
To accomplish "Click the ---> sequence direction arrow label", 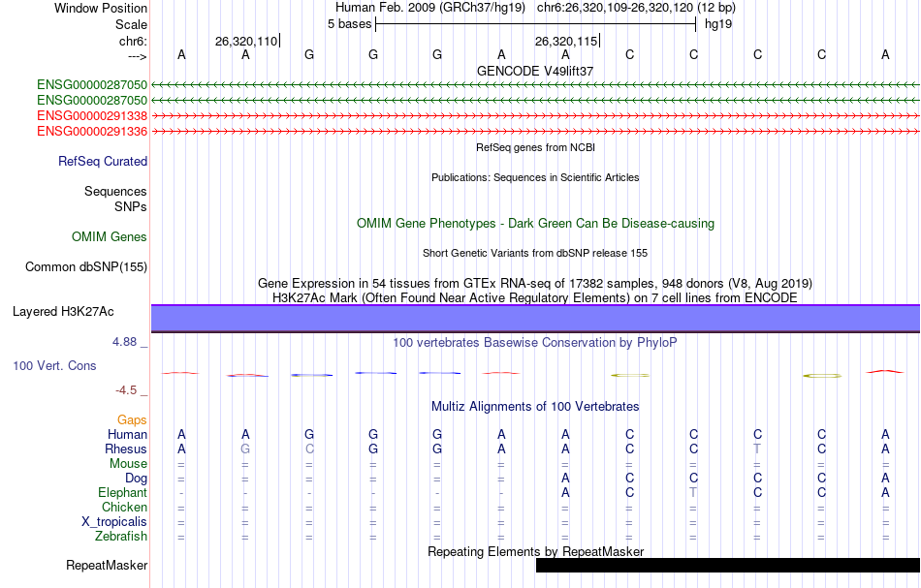I will coord(138,56).
